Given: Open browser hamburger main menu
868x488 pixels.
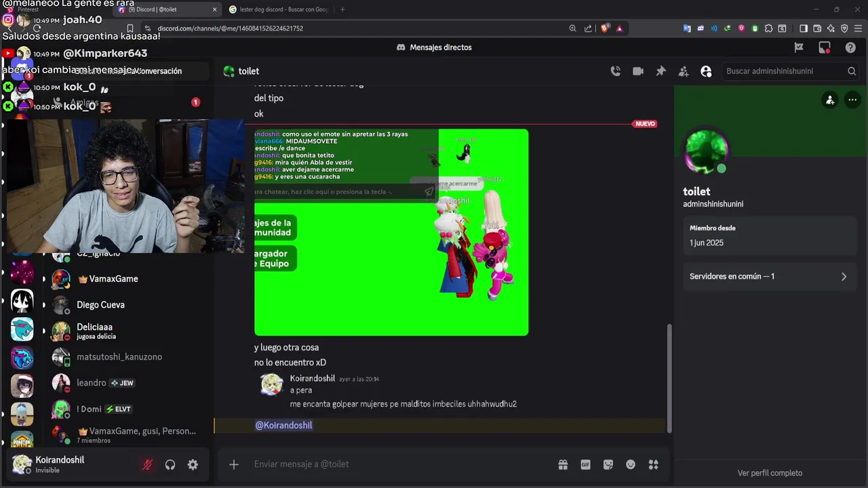Looking at the screenshot, I should click(x=858, y=28).
